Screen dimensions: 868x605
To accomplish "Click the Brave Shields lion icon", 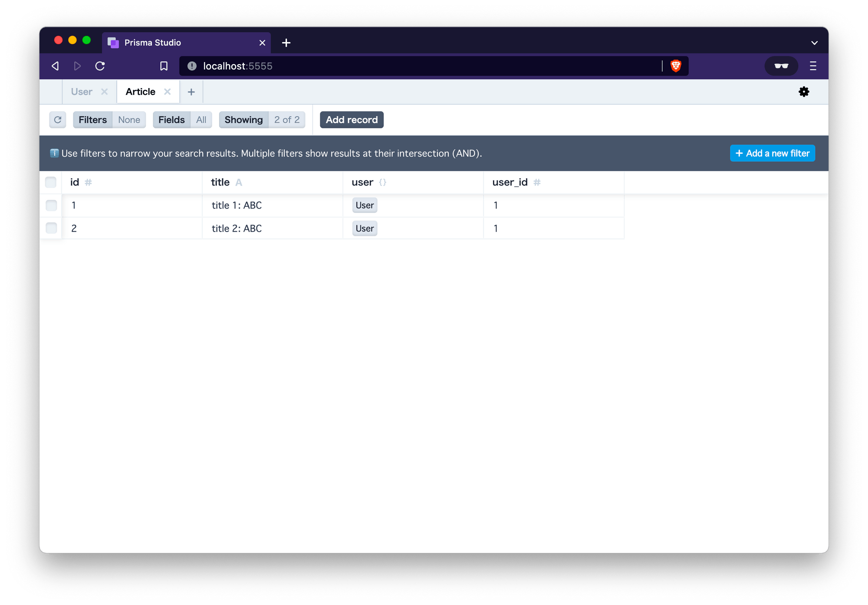I will (x=676, y=66).
